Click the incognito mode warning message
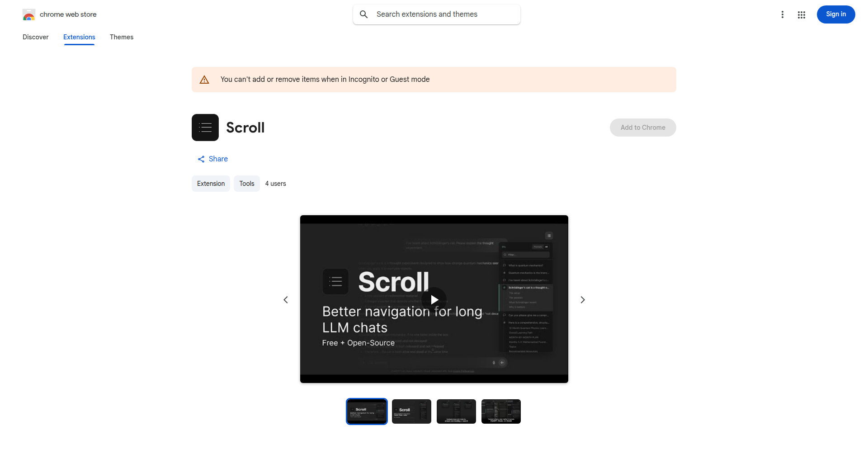Image resolution: width=868 pixels, height=449 pixels. (325, 80)
